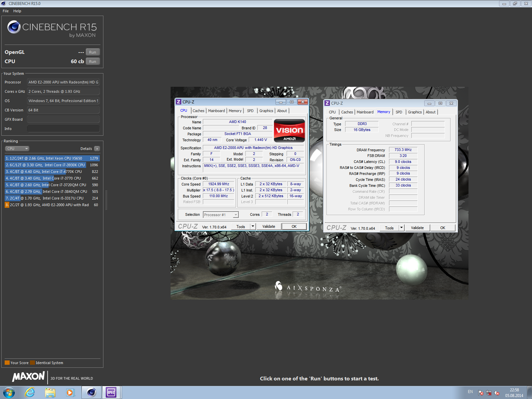The image size is (532, 399).
Task: Launch Internet Explorer from taskbar
Action: [x=30, y=393]
